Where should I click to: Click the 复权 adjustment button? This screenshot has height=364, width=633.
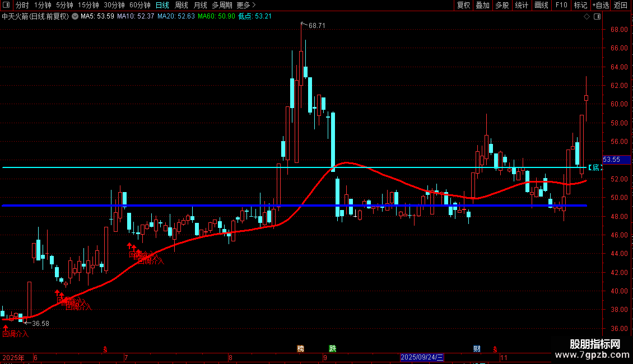(463, 5)
